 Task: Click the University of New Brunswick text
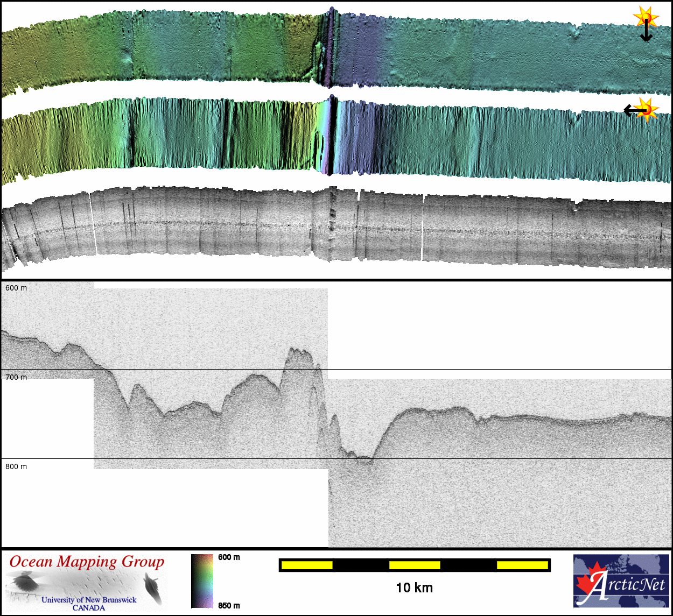pyautogui.click(x=89, y=599)
